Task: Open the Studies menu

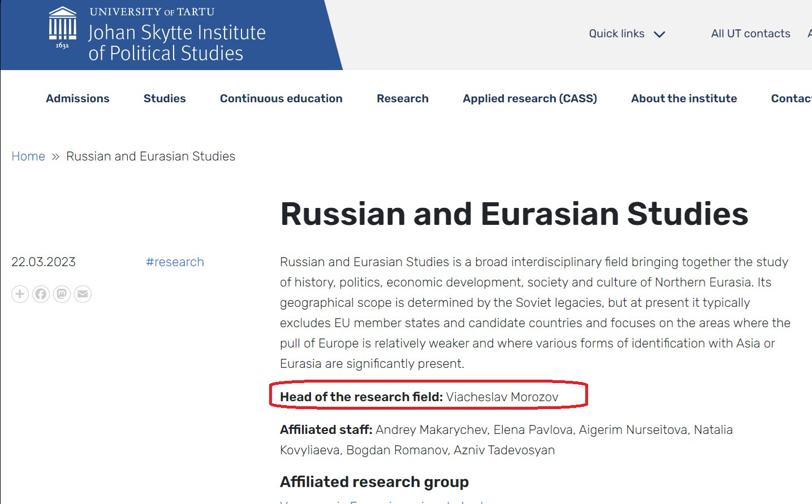Action: pyautogui.click(x=165, y=98)
